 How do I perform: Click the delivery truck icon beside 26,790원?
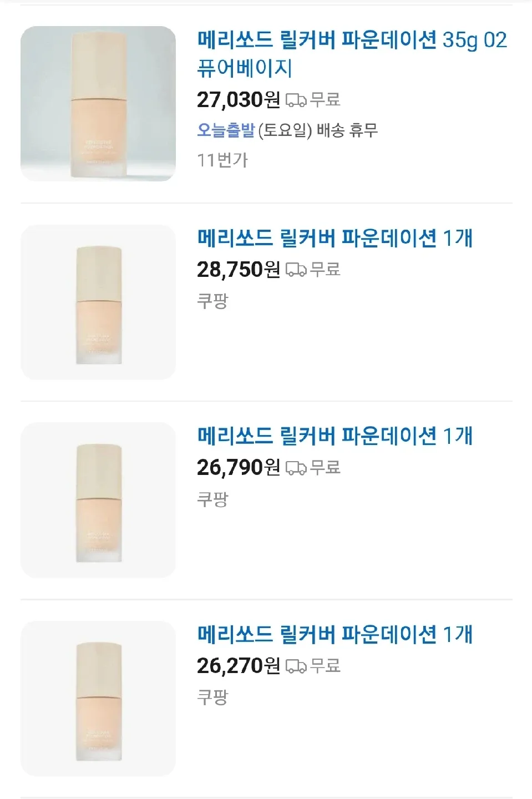click(x=296, y=468)
